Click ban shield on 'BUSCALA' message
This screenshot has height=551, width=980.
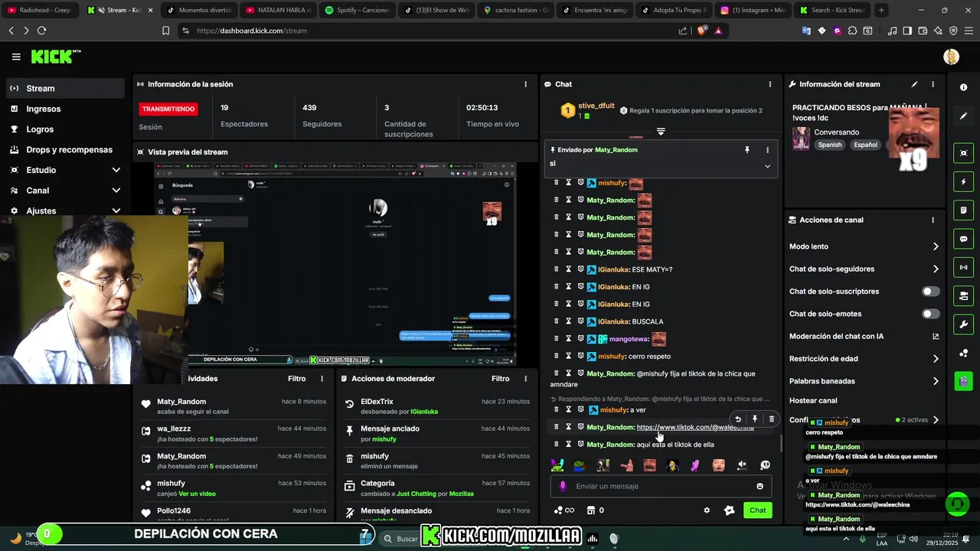(580, 321)
